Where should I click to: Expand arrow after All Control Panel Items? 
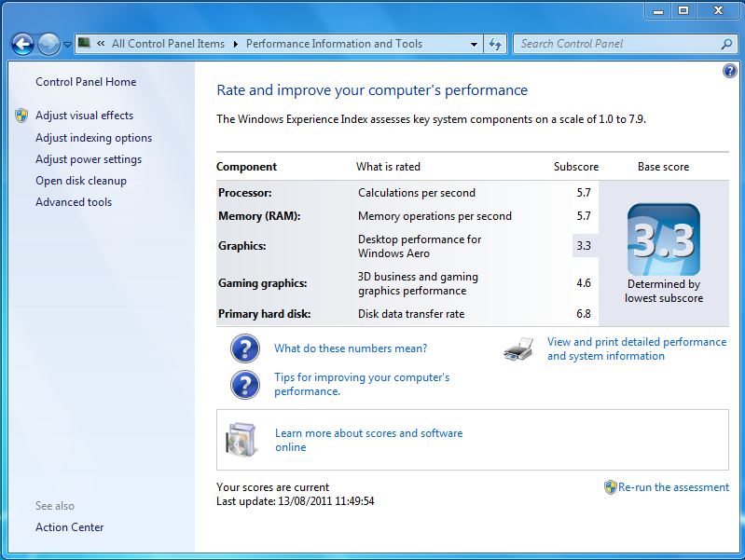[x=235, y=44]
